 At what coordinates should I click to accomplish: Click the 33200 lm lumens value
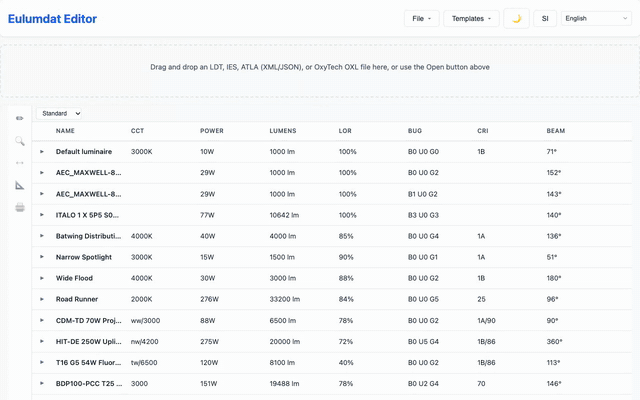[284, 299]
